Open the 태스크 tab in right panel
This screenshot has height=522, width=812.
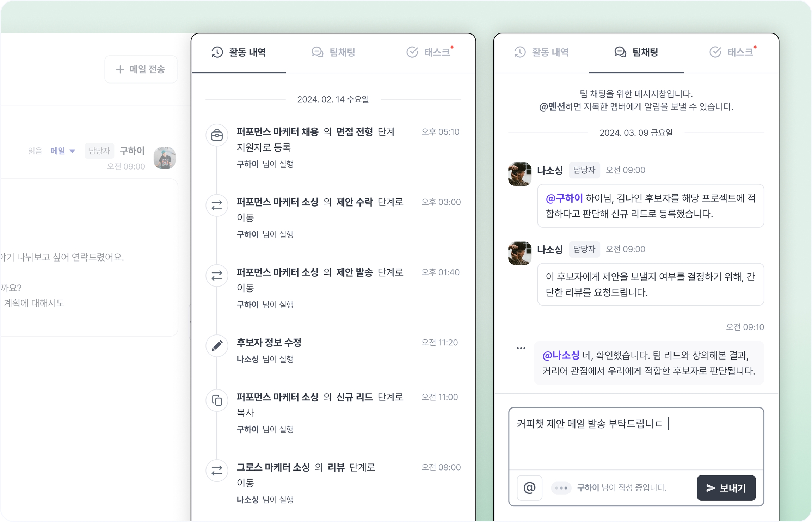[732, 52]
